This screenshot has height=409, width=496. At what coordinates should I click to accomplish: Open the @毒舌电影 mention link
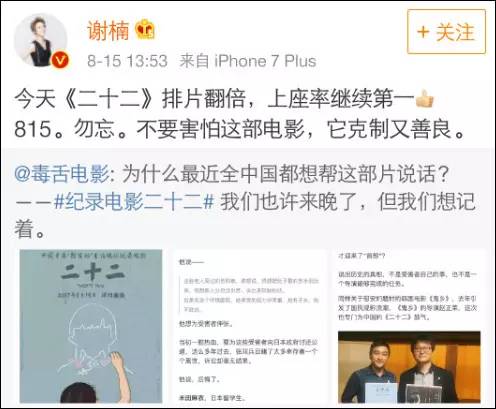tap(62, 174)
